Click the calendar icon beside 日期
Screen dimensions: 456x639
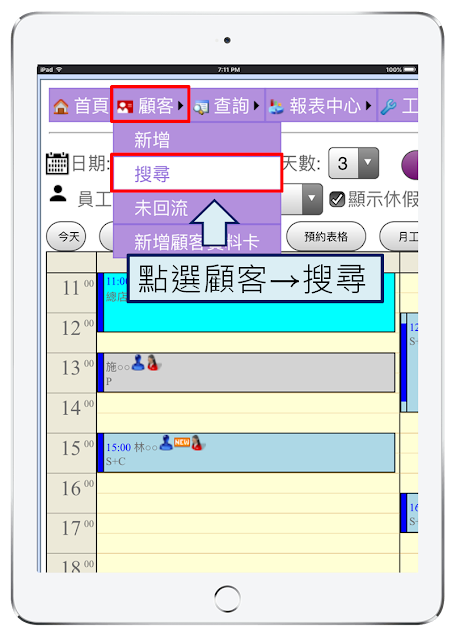pyautogui.click(x=57, y=163)
